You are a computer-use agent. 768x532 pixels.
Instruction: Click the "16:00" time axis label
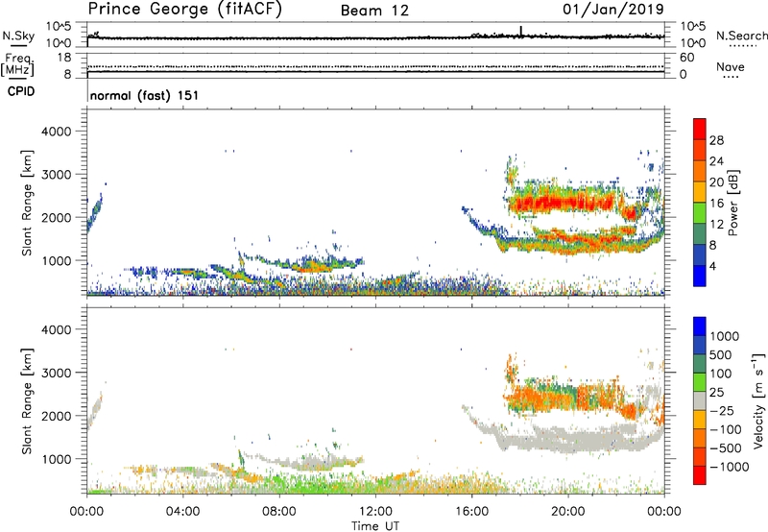point(471,511)
